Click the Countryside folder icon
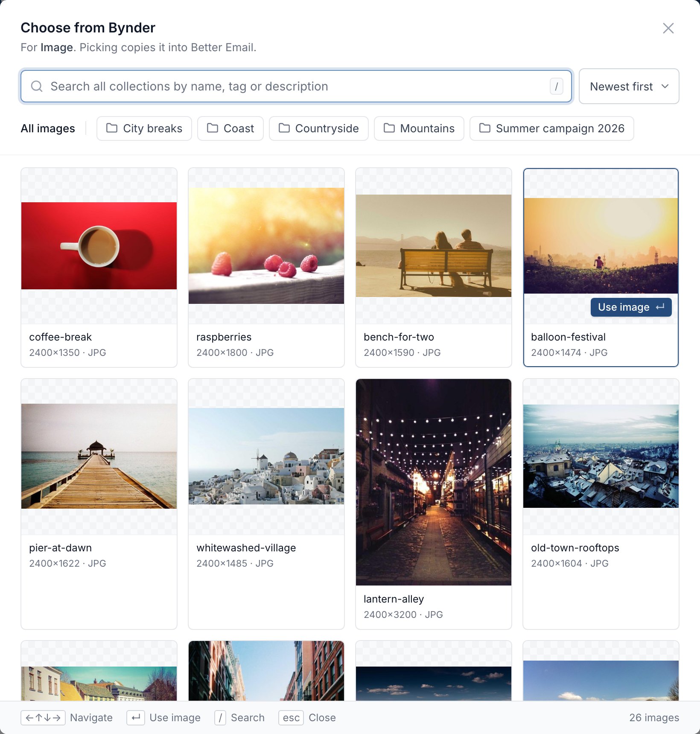This screenshot has height=734, width=700. click(x=284, y=128)
